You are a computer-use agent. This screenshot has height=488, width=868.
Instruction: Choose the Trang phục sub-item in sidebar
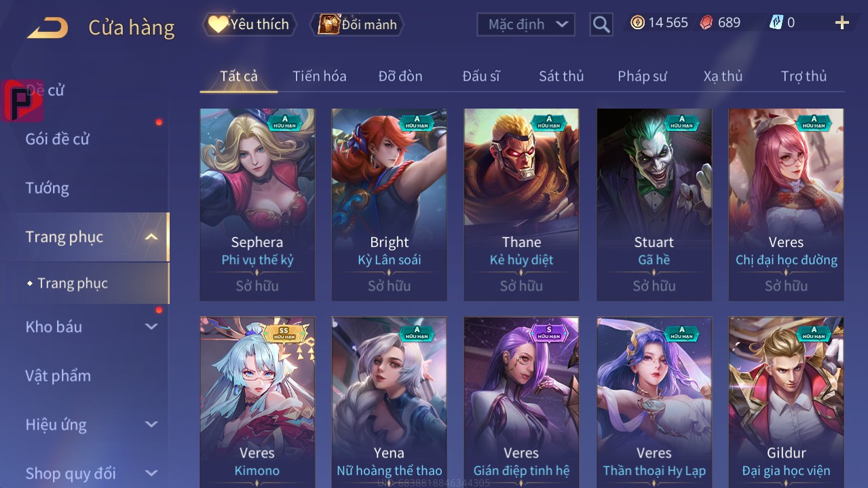73,283
